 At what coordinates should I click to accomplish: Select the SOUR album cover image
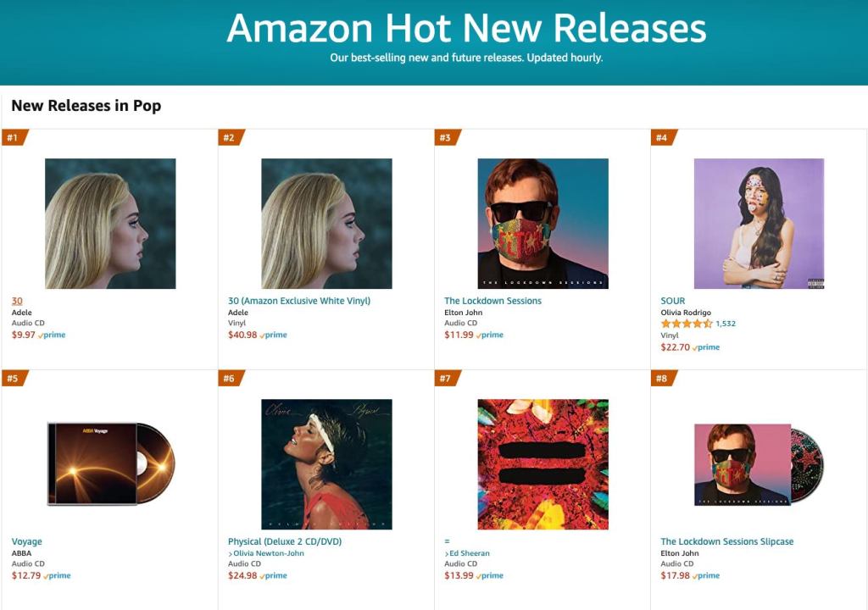click(x=759, y=224)
